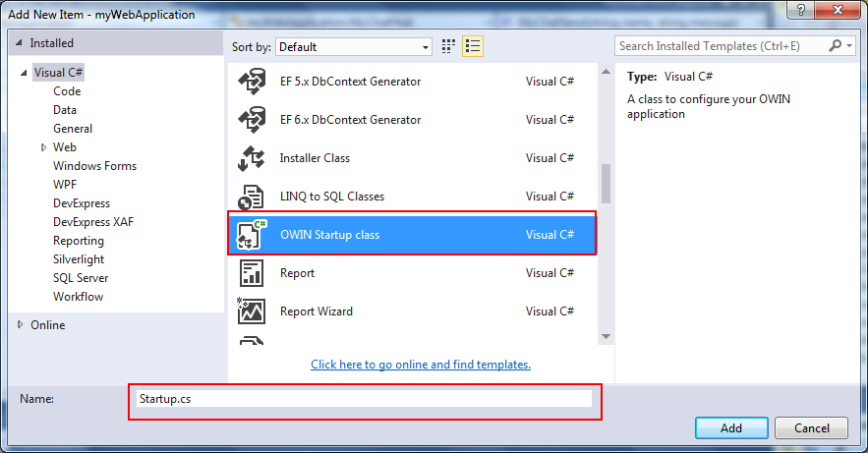Select the DevExpress XAF category
868x453 pixels.
(x=93, y=222)
